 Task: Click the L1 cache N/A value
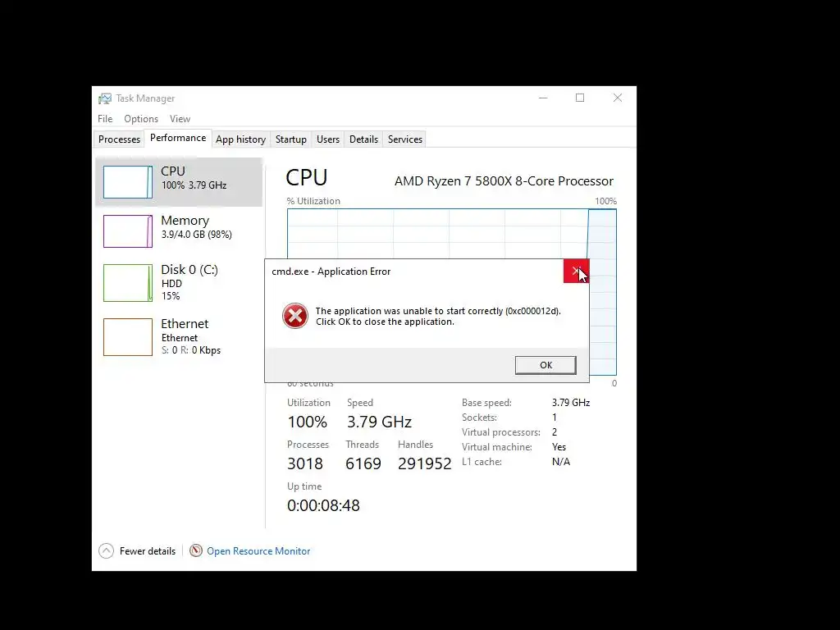click(x=561, y=462)
